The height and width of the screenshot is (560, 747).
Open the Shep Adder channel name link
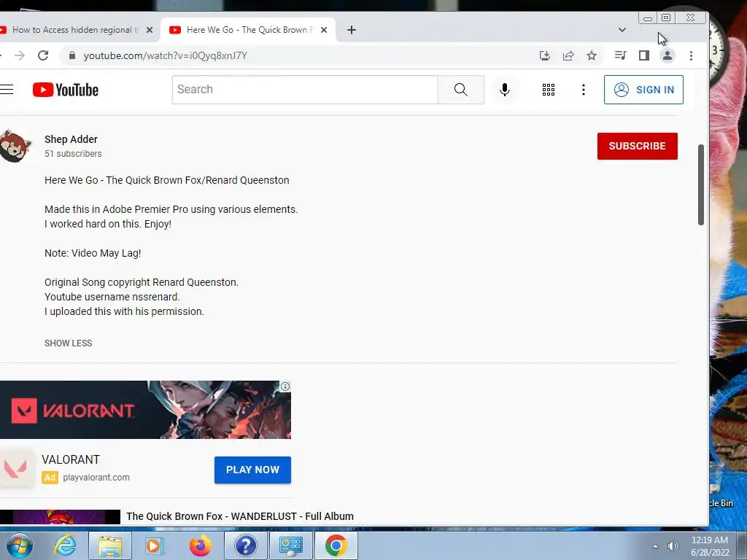pos(71,139)
